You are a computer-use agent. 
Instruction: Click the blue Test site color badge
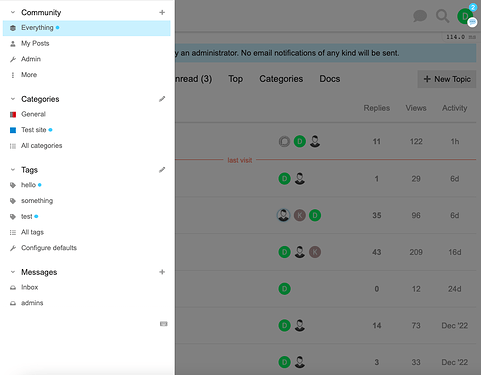(x=13, y=130)
